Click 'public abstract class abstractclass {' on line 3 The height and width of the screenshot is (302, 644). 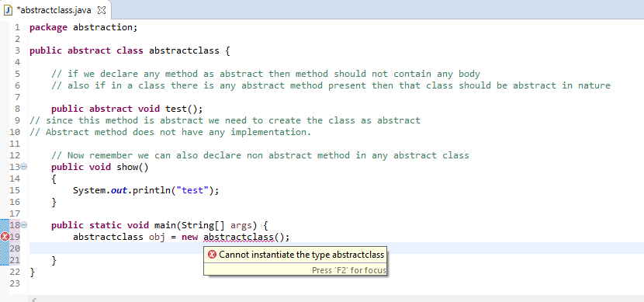click(130, 51)
